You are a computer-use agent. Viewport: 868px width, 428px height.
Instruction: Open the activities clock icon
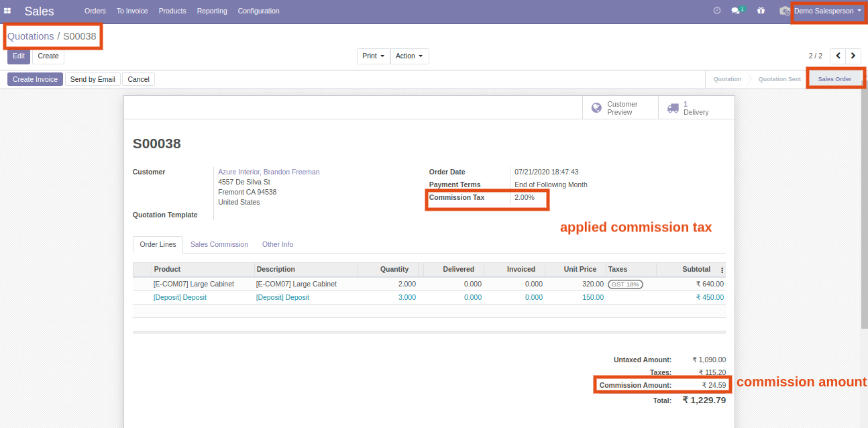pyautogui.click(x=717, y=11)
